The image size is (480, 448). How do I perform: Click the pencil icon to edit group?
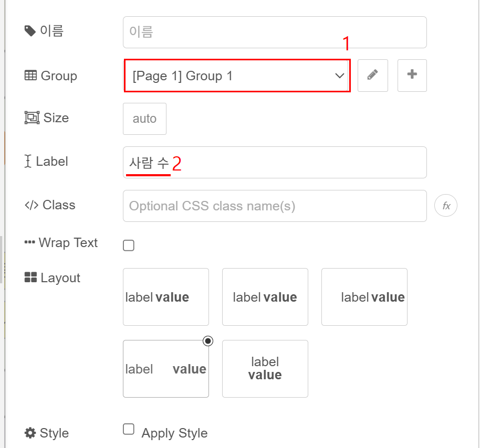coord(372,76)
